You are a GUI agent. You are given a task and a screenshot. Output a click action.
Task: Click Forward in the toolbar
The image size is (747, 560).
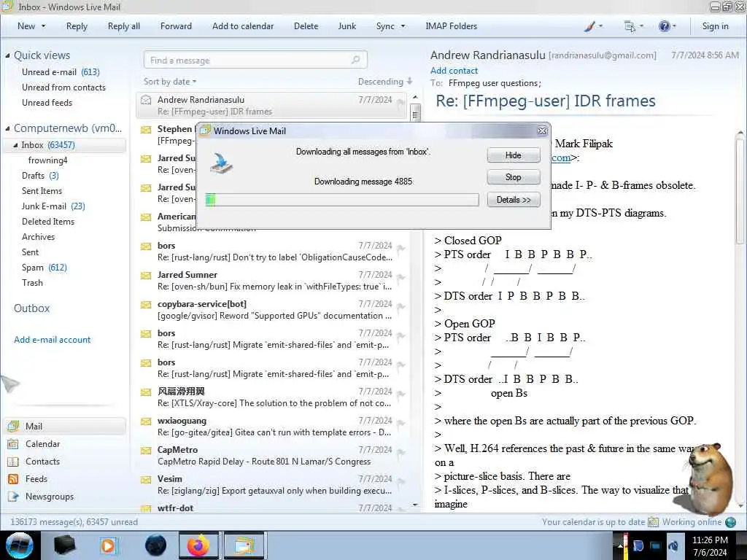(176, 26)
